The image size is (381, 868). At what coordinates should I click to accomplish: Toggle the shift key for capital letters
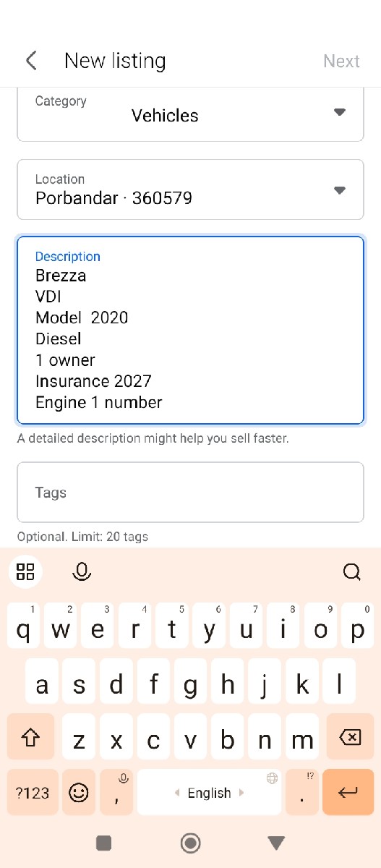click(30, 737)
